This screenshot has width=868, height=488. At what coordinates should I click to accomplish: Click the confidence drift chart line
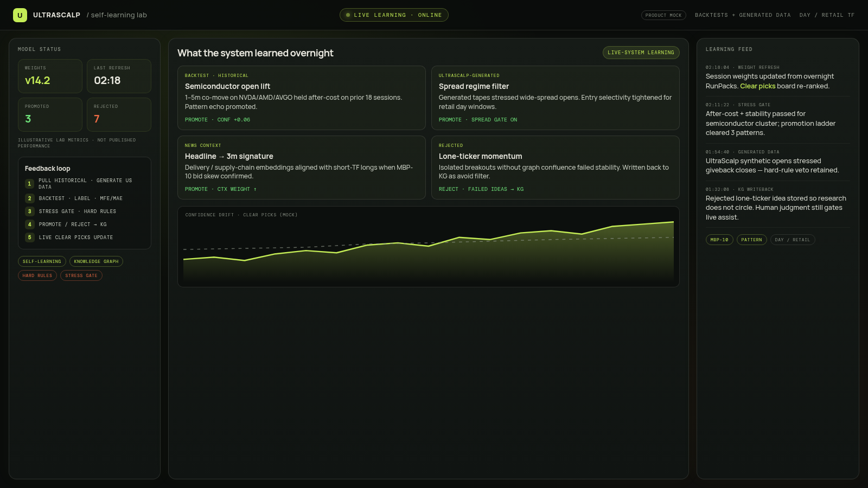coord(429,245)
